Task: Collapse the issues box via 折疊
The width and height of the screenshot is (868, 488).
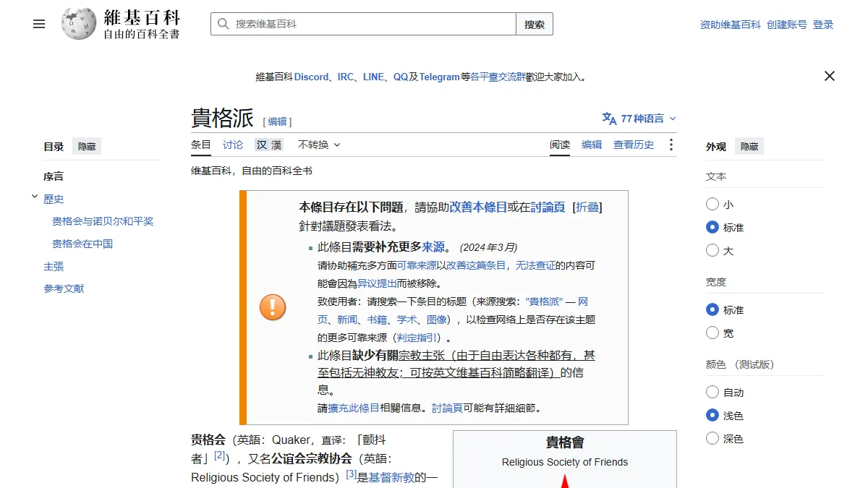Action: click(587, 207)
